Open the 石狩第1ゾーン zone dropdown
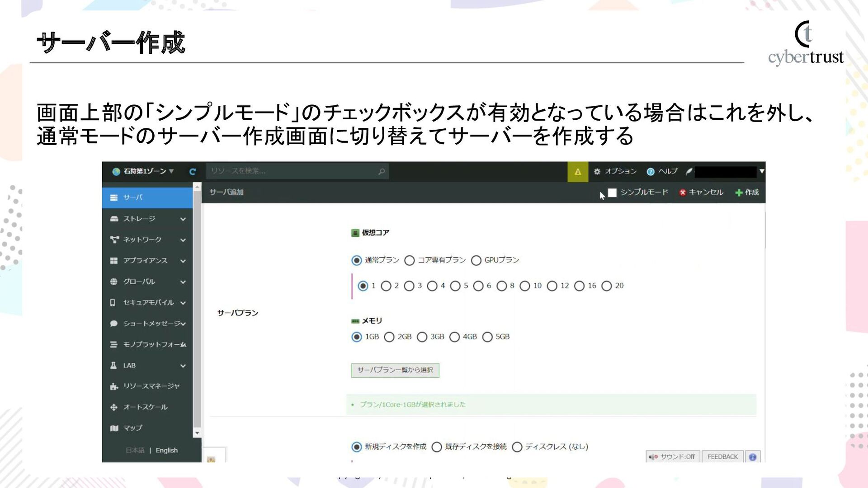Screen dimensions: 868x488 [143, 172]
